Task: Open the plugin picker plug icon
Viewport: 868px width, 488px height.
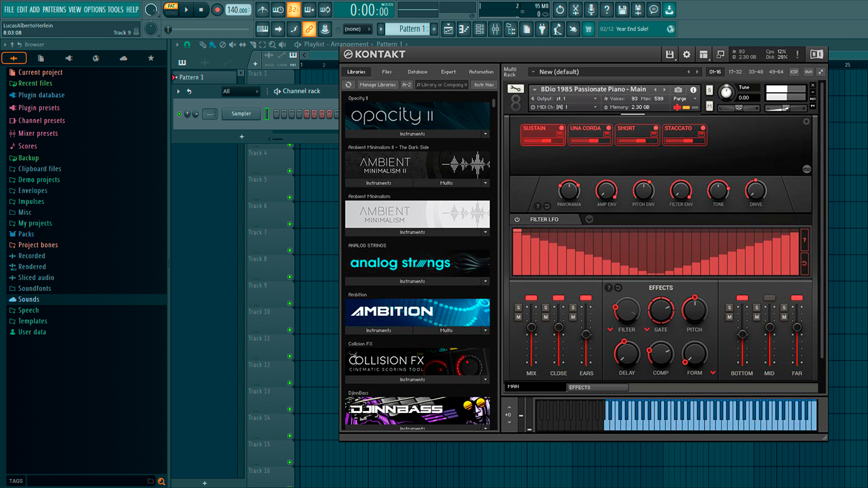Action: pyautogui.click(x=542, y=29)
